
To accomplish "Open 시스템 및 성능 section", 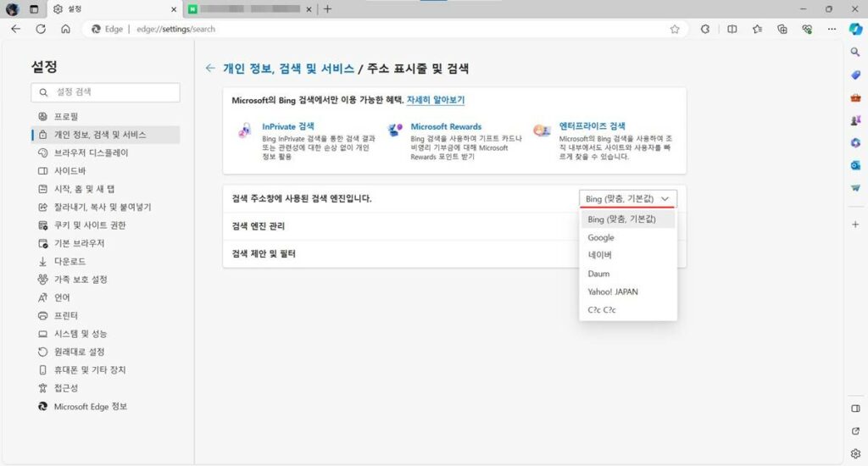I will click(x=106, y=334).
